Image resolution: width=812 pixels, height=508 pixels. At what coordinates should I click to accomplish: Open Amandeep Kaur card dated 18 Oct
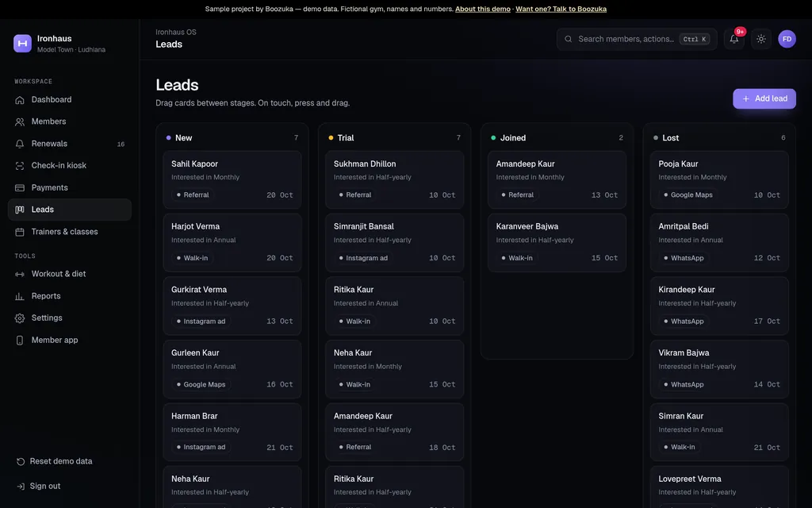click(x=395, y=433)
